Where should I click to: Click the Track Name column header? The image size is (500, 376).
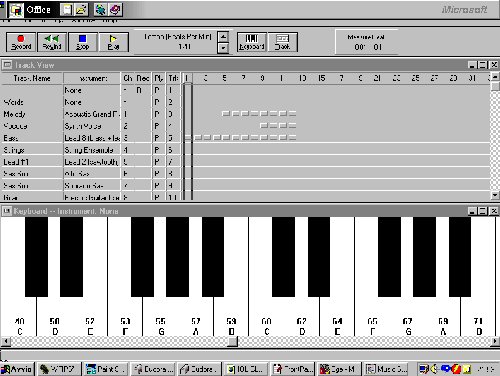tap(32, 78)
